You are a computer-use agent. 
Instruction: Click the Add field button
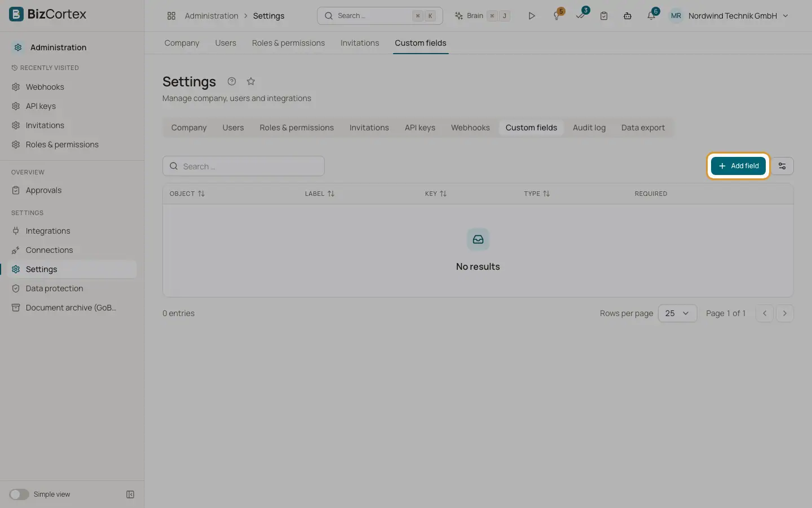click(738, 166)
